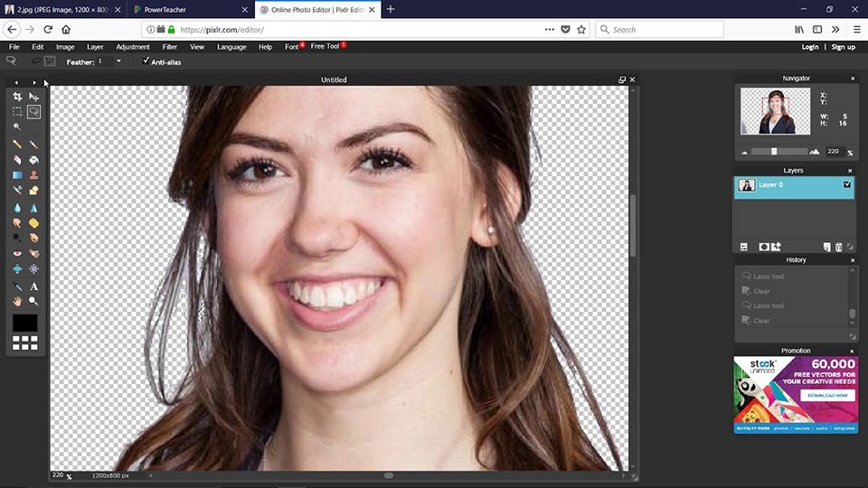Choose the polygonal lasso mode option
Screen dimensions: 868x488
click(x=49, y=61)
